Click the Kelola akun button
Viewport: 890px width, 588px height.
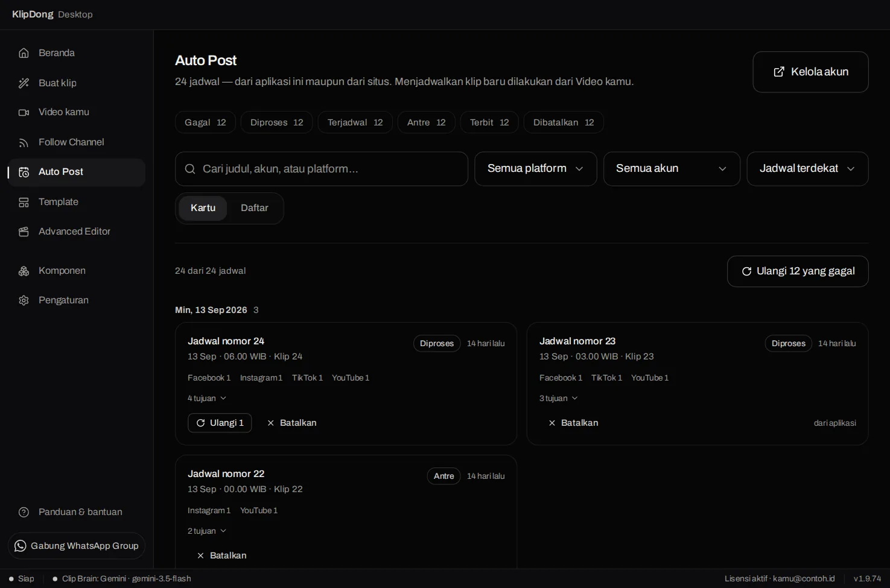[810, 72]
